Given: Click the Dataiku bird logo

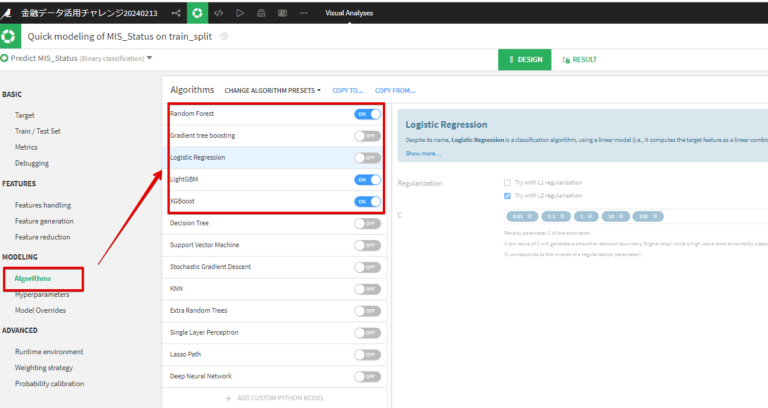Looking at the screenshot, I should pos(9,13).
